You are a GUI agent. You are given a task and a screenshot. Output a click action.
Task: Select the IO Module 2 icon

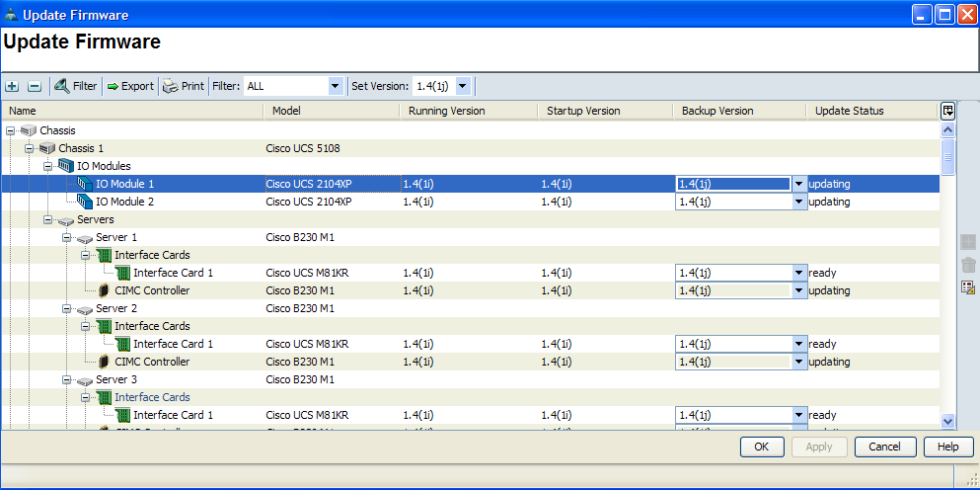(85, 202)
